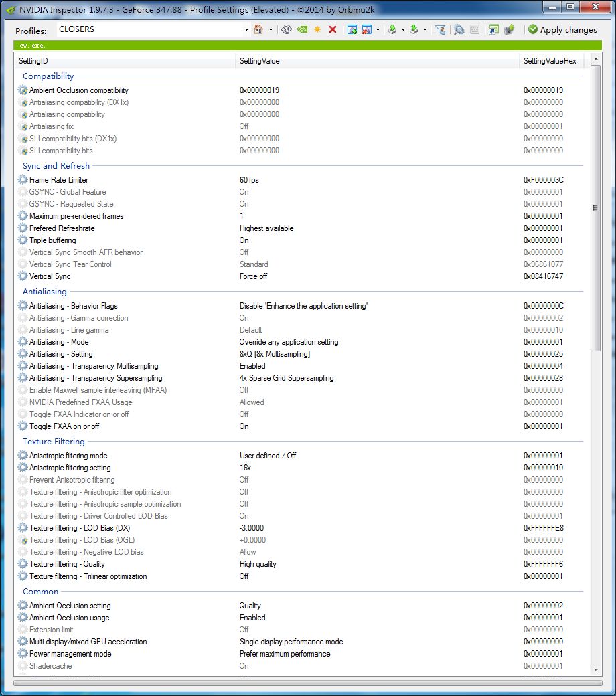Image resolution: width=616 pixels, height=696 pixels.
Task: Click the '60 fps' Frame Rate Limiter value
Action: (249, 180)
